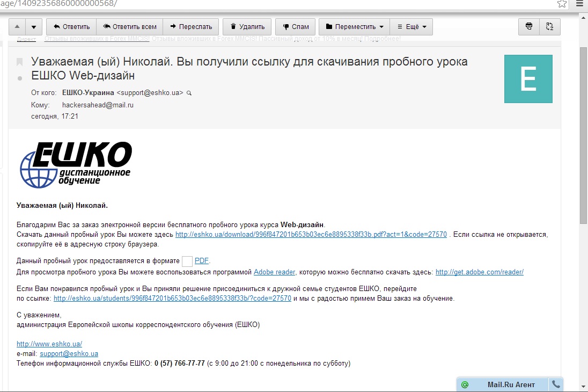The height and width of the screenshot is (392, 588).
Task: Click sender avatar with letter E
Action: click(x=528, y=79)
